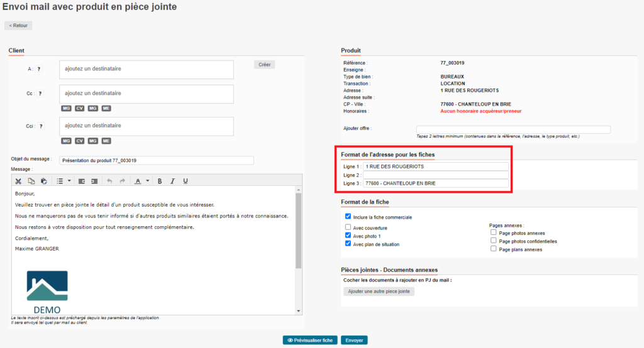Click the Copy icon in editor toolbar
This screenshot has height=348, width=644.
click(x=31, y=181)
